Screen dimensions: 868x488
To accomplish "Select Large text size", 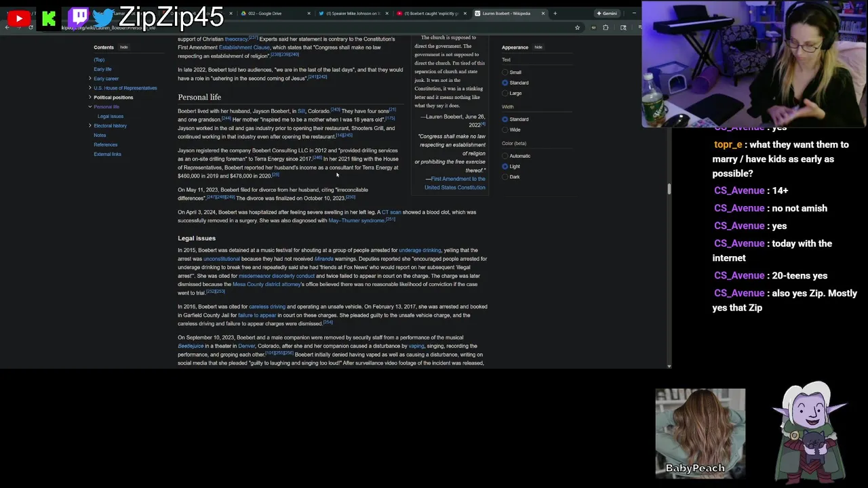I will click(505, 94).
